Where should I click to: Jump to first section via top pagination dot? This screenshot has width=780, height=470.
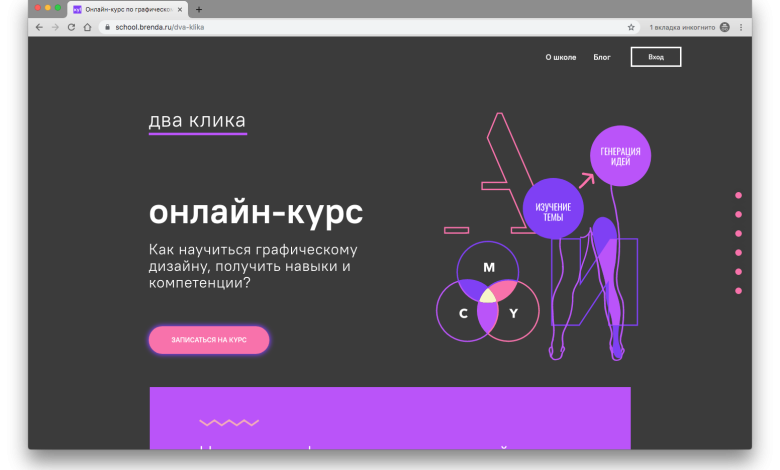pyautogui.click(x=738, y=195)
